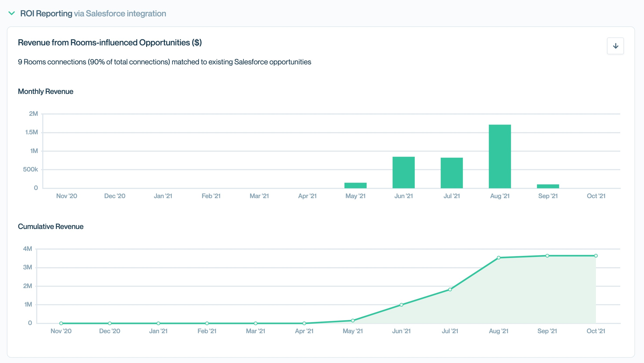Click the June '21 monthly revenue bar

tap(403, 172)
